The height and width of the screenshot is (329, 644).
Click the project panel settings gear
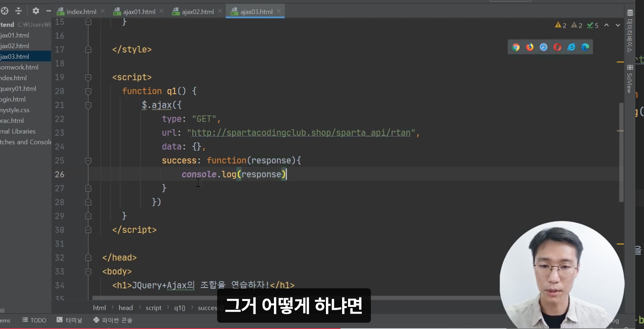[36, 11]
